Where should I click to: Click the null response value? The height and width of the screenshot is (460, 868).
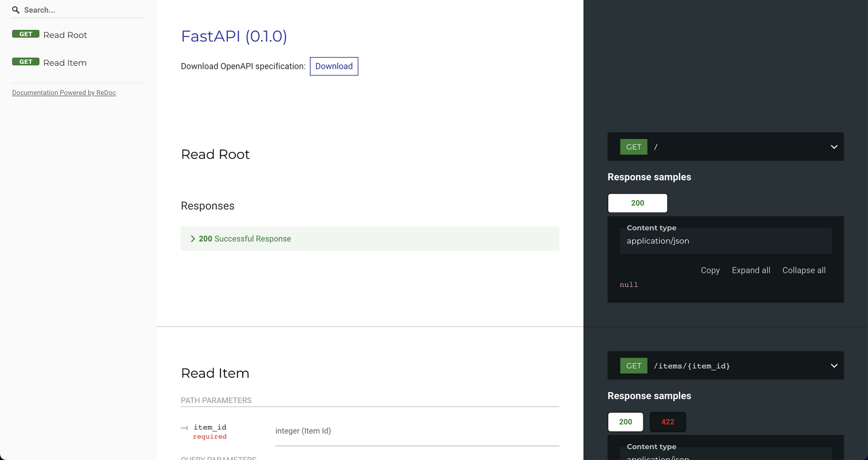click(629, 285)
